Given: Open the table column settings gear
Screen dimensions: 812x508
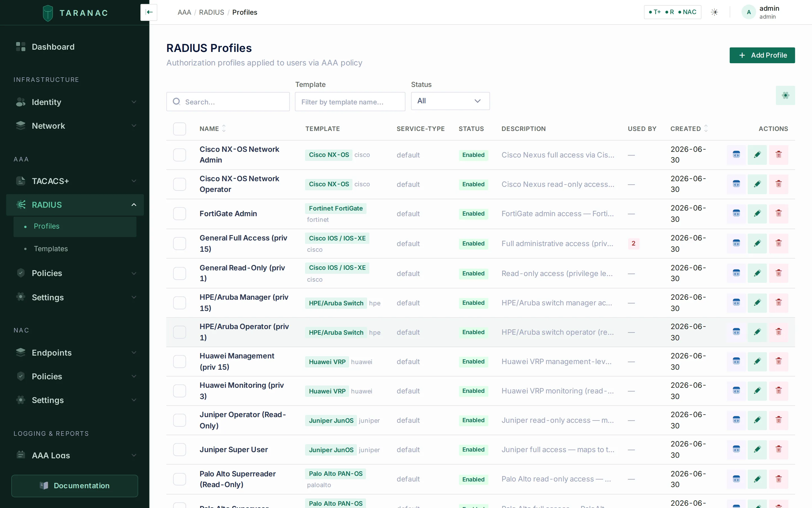Looking at the screenshot, I should coord(785,95).
